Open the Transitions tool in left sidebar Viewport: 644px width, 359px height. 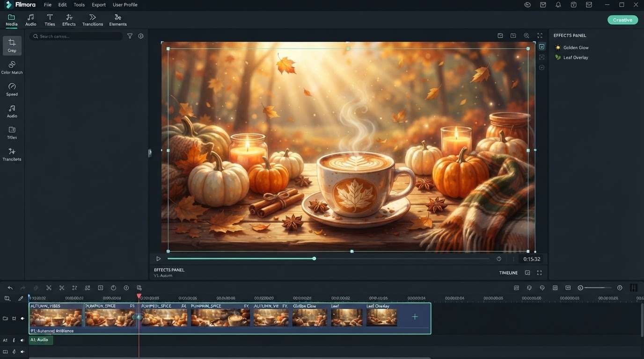pyautogui.click(x=12, y=154)
